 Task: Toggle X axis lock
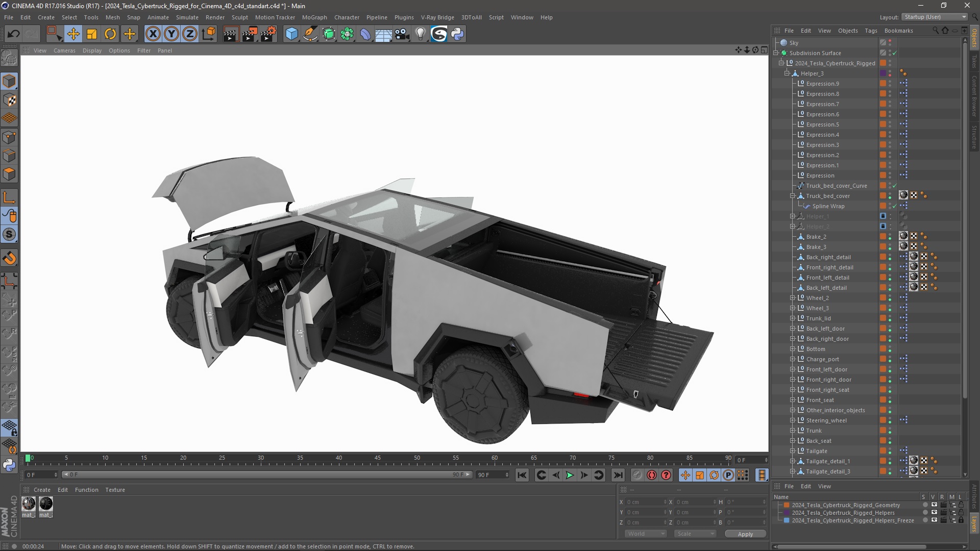153,34
